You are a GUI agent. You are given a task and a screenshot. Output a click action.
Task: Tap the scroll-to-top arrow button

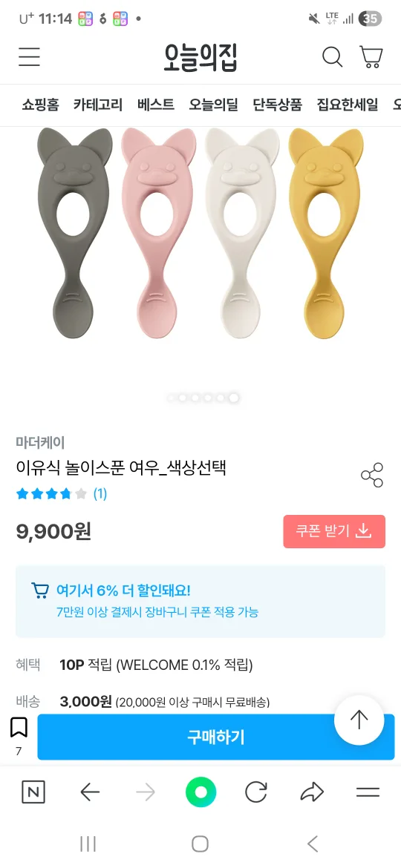coord(359,720)
